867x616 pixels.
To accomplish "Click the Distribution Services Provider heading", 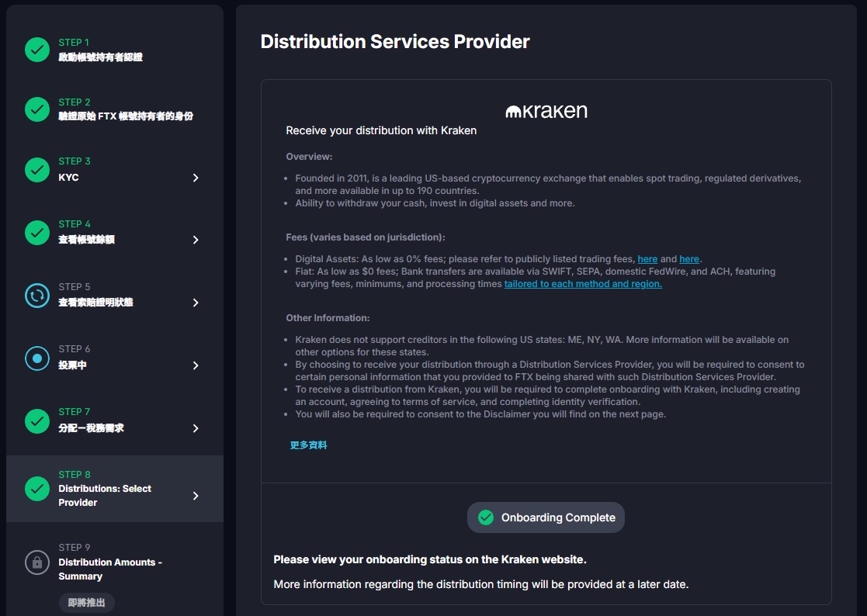I will coord(395,41).
